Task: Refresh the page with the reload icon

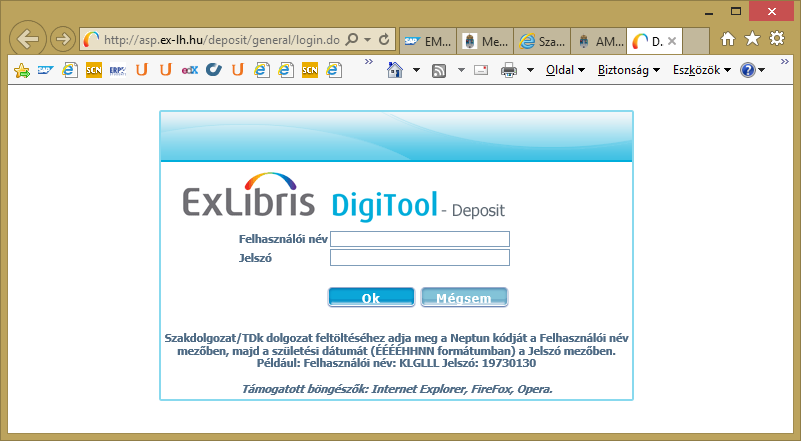Action: 384,39
